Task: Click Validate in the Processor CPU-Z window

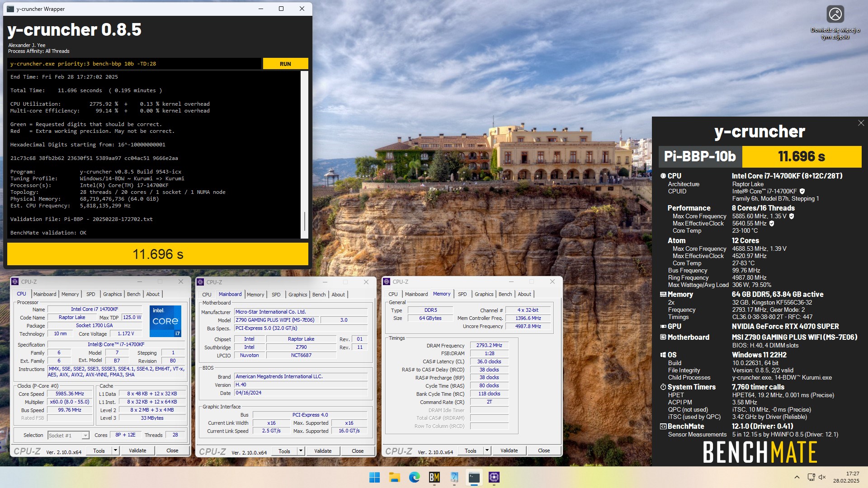Action: (137, 450)
